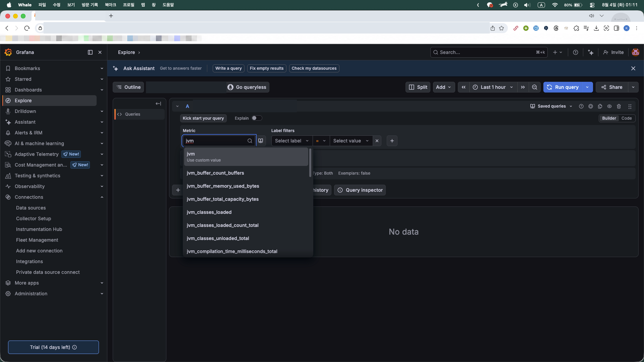The image size is (644, 362).
Task: Open the Share options arrow
Action: point(633,87)
